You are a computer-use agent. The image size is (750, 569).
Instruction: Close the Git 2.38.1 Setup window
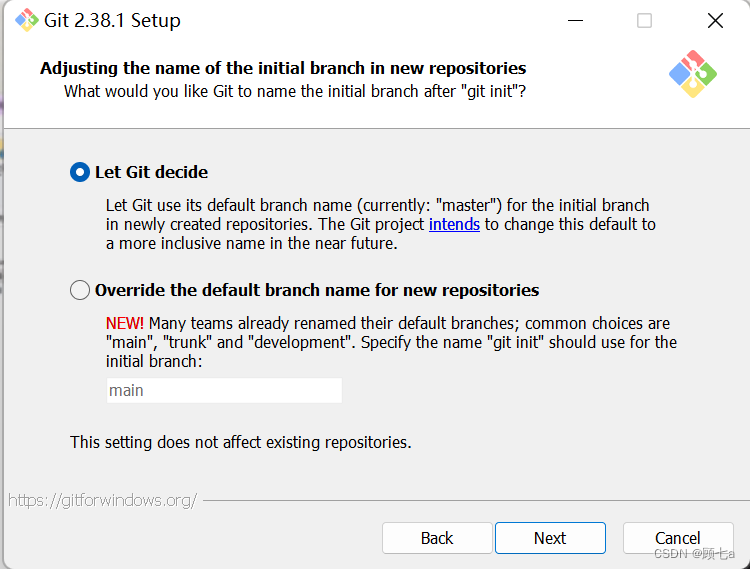[x=715, y=21]
